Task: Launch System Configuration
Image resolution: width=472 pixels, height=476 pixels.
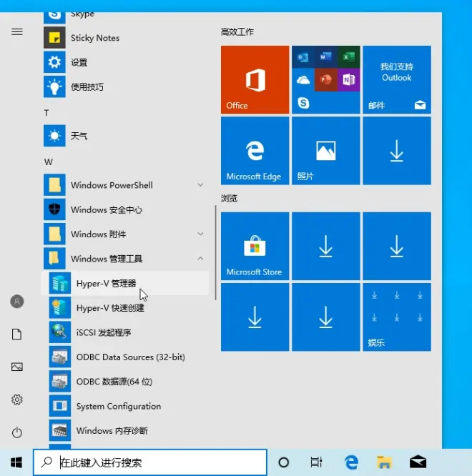Action: click(125, 406)
